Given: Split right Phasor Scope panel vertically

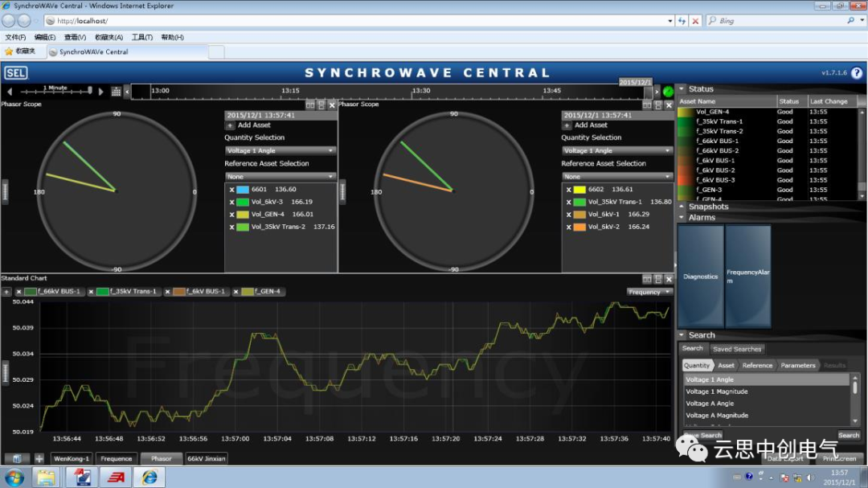Looking at the screenshot, I should tap(658, 105).
